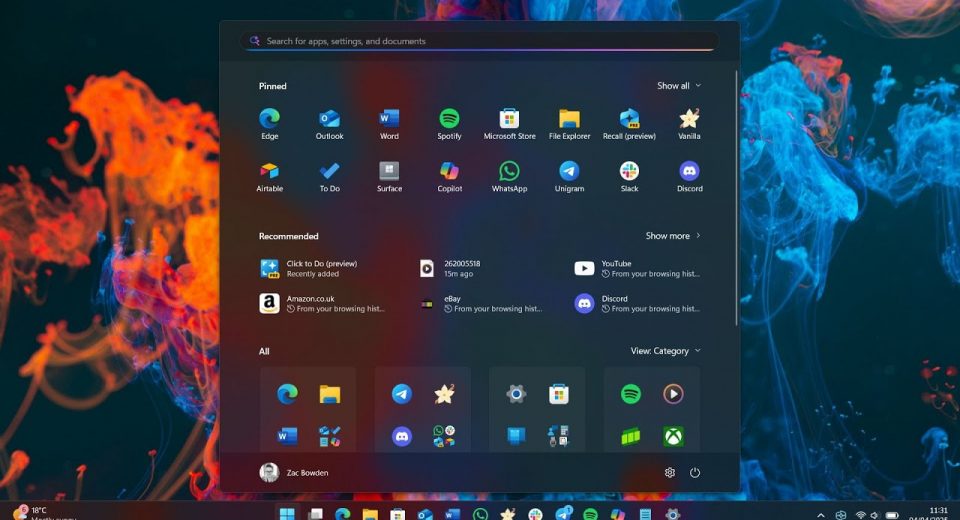
Task: Launch the Airtable pinned app
Action: tap(269, 176)
